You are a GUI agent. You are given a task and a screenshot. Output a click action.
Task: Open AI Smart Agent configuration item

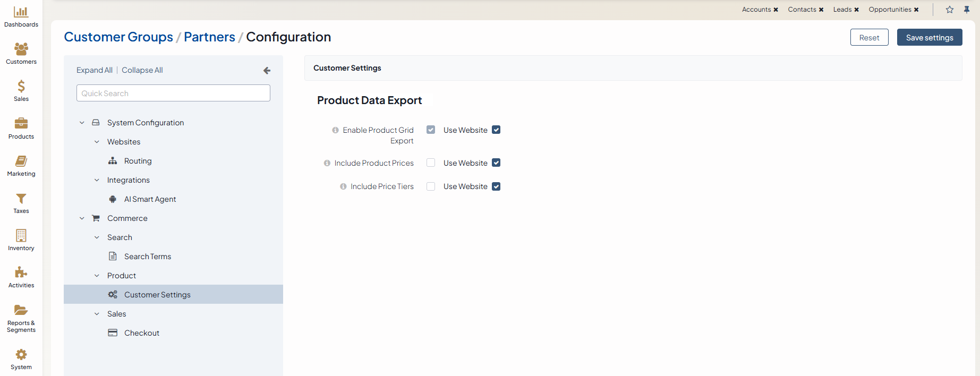[150, 199]
